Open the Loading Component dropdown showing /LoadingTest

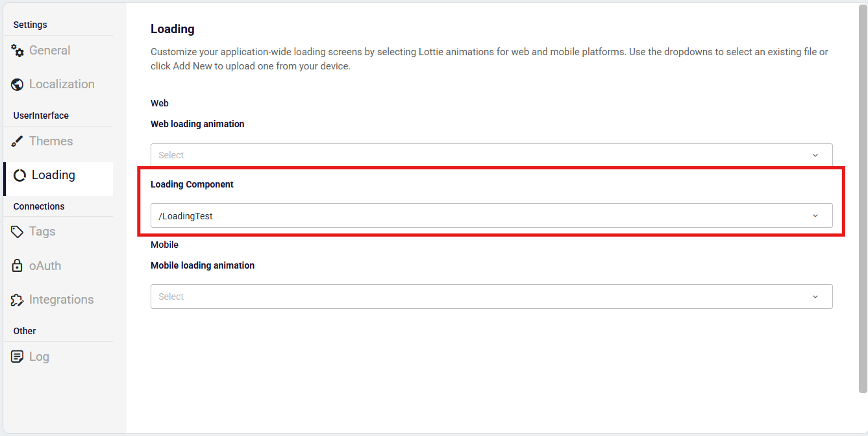click(480, 216)
